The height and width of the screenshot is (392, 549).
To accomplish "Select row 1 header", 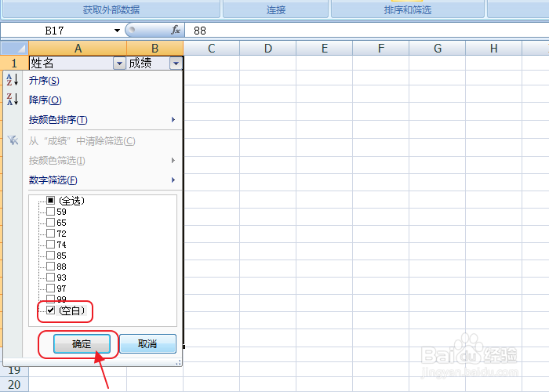I will click(14, 64).
